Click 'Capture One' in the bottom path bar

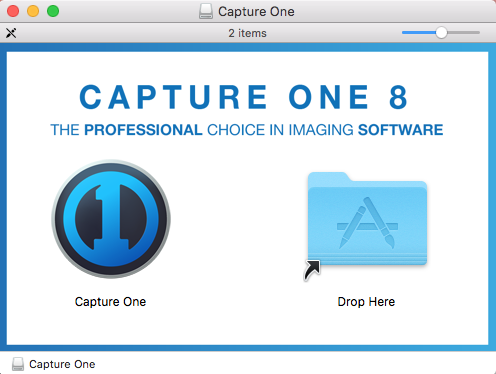[62, 364]
